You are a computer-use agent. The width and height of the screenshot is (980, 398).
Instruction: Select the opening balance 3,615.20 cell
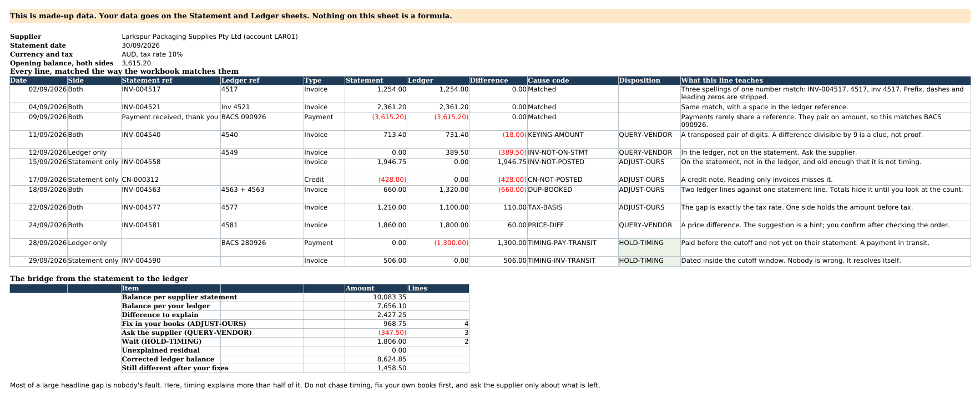tap(136, 63)
